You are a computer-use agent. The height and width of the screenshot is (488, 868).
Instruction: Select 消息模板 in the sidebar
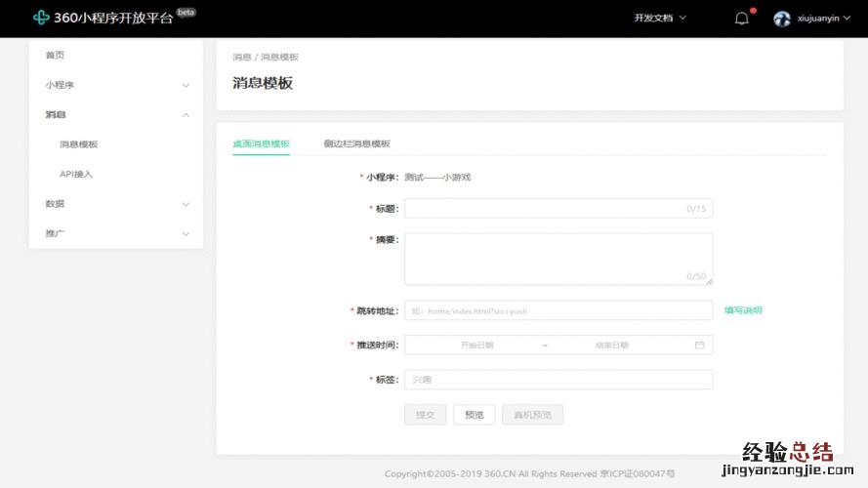click(79, 144)
